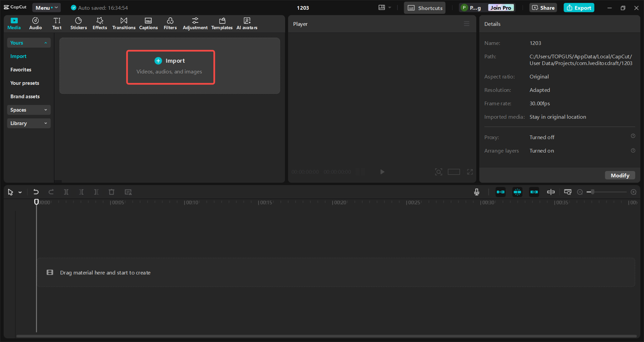Click the 'Stay in original location' value
Screen dimensions: 644x342
(x=558, y=117)
